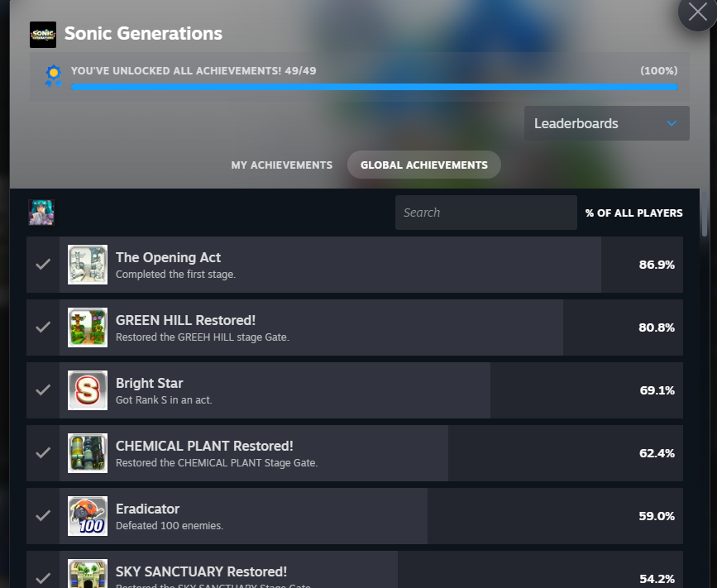Viewport: 717px width, 588px height.
Task: Click SKY SANCTUARY Restored! title text
Action: (201, 571)
